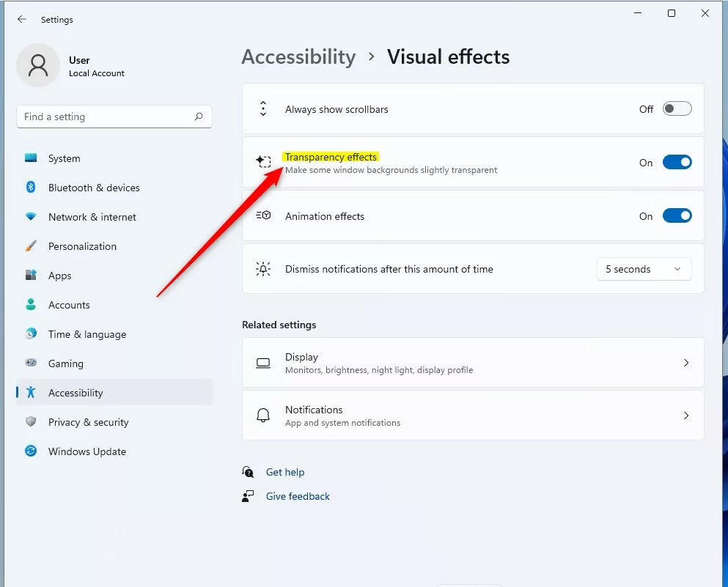Click the Find a setting search box
The image size is (728, 587).
114,117
